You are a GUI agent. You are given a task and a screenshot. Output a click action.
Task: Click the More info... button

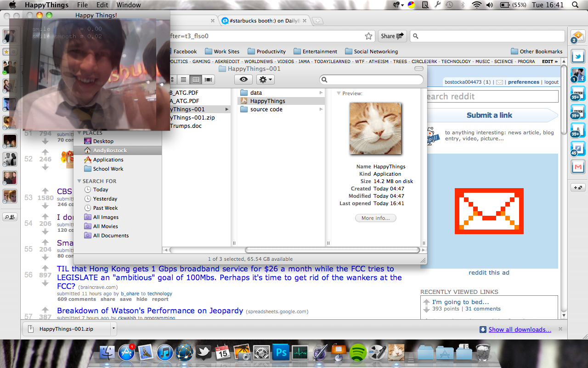click(375, 218)
